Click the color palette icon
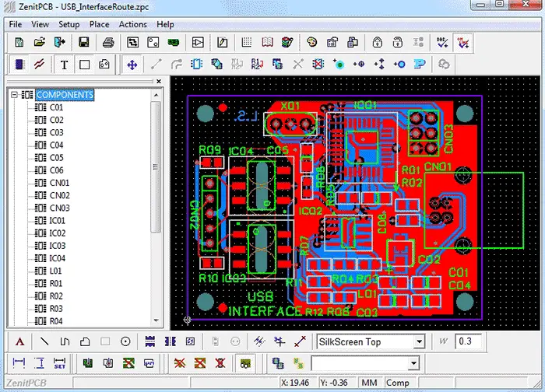Image resolution: width=545 pixels, height=392 pixels. pos(311,42)
